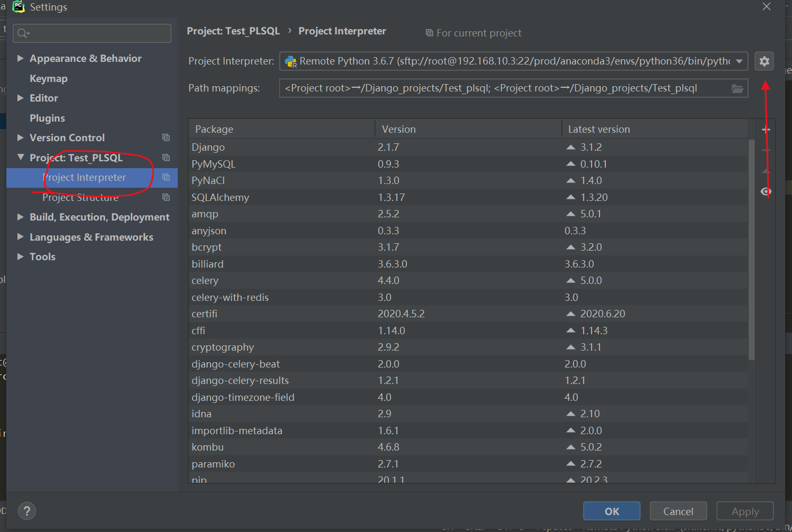The width and height of the screenshot is (792, 532).
Task: Click the settings search field
Action: point(92,33)
